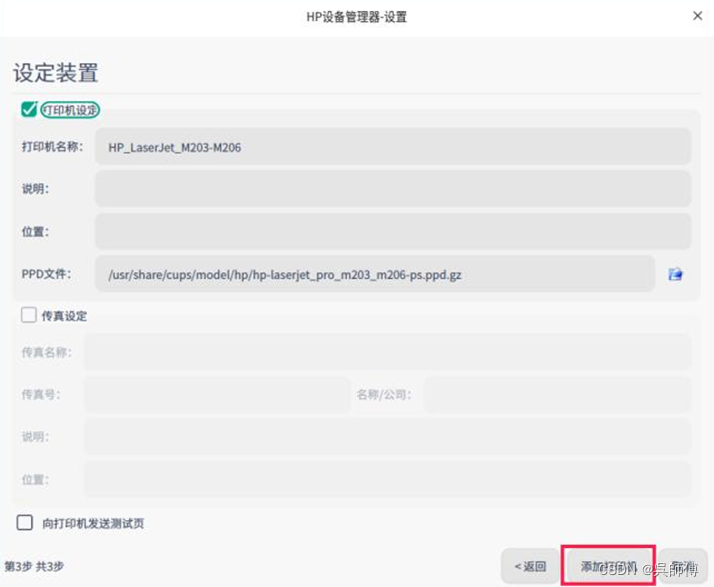The height and width of the screenshot is (587, 714).
Task: Click the 名称/公司 field
Action: [557, 394]
